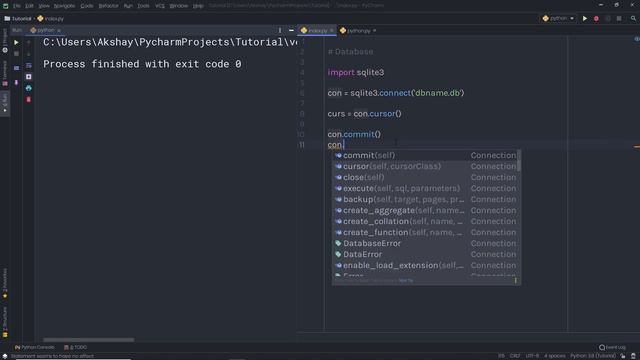Open the Code menu
Image resolution: width=640 pixels, height=360 pixels.
(87, 6)
